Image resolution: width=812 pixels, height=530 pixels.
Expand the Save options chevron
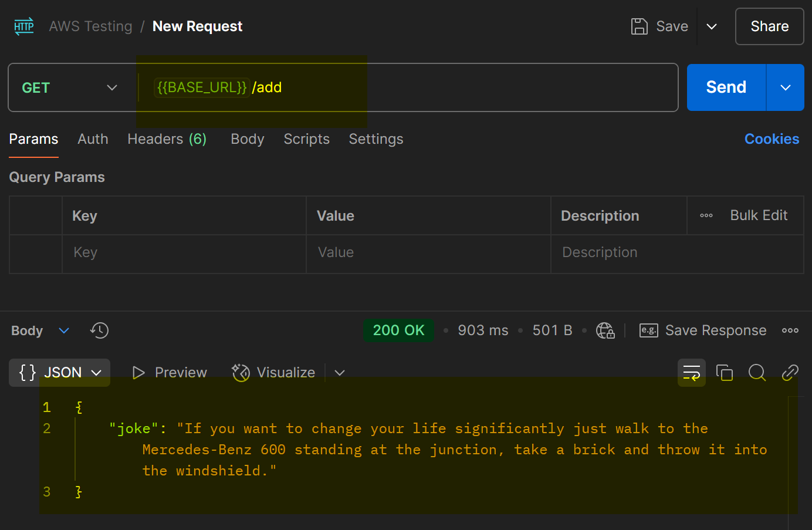click(x=712, y=26)
